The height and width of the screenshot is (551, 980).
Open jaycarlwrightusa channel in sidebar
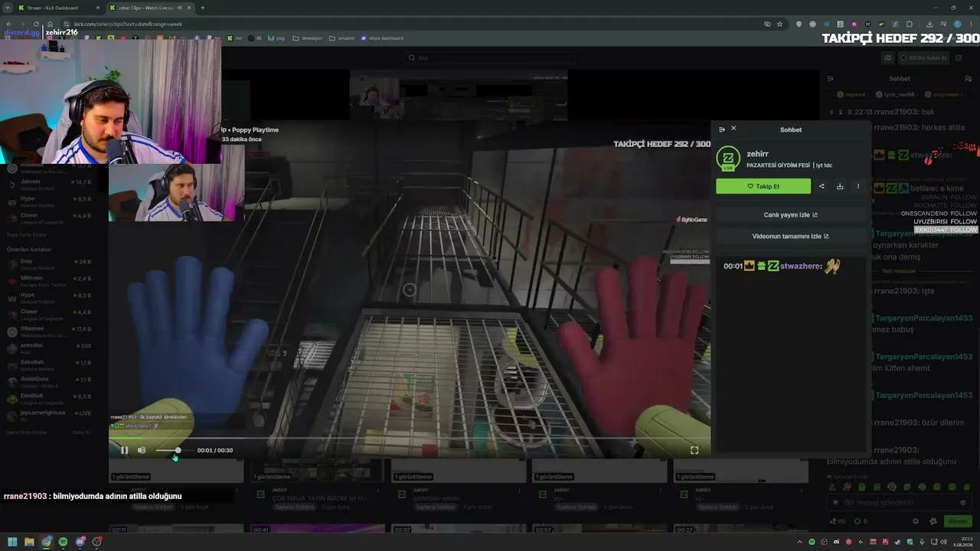(48, 416)
